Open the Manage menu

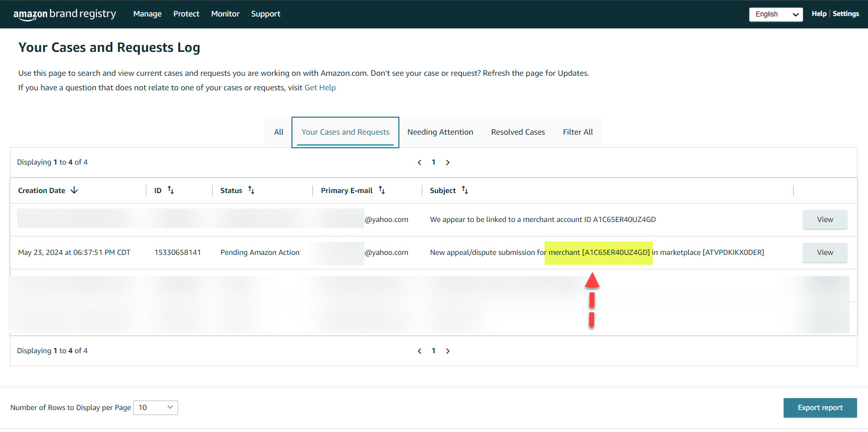147,14
